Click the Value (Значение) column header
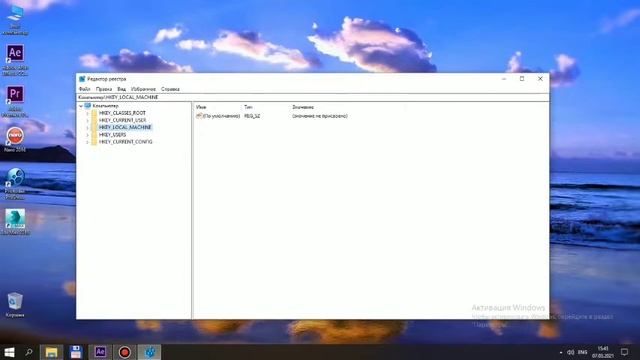 (303, 107)
